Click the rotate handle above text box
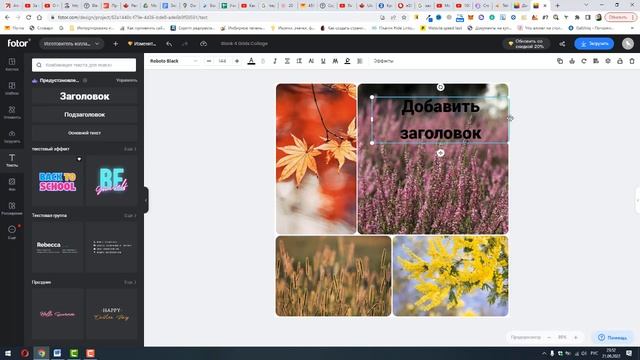Screen dimensions: 640x360 (x=440, y=87)
